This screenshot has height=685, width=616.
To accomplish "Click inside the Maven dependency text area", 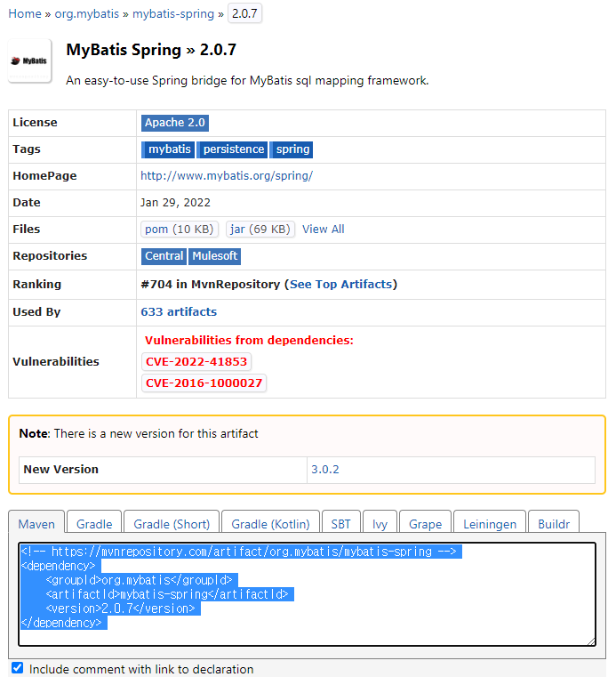I will point(307,594).
